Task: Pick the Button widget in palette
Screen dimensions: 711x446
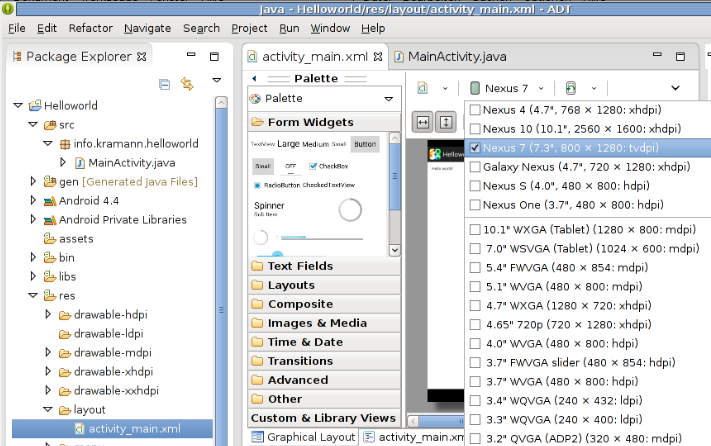Action: 365,144
